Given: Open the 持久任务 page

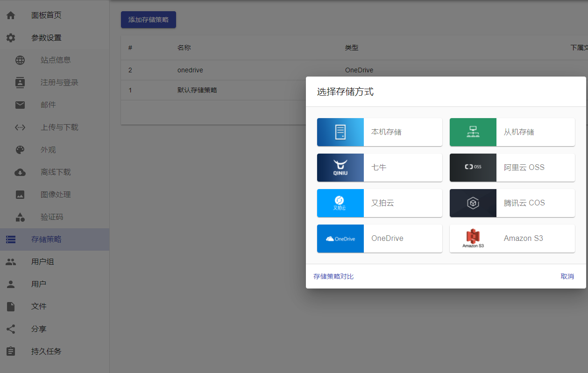Looking at the screenshot, I should click(55, 352).
